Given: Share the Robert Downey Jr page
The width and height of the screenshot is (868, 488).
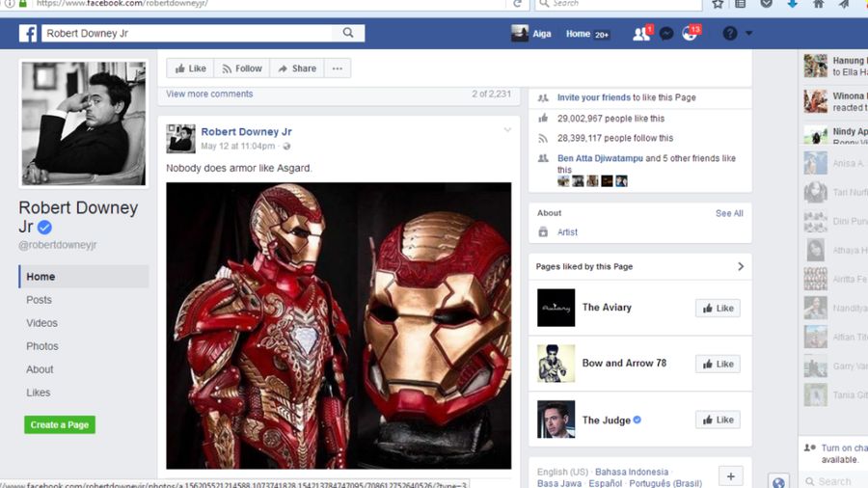Looking at the screenshot, I should pos(297,68).
